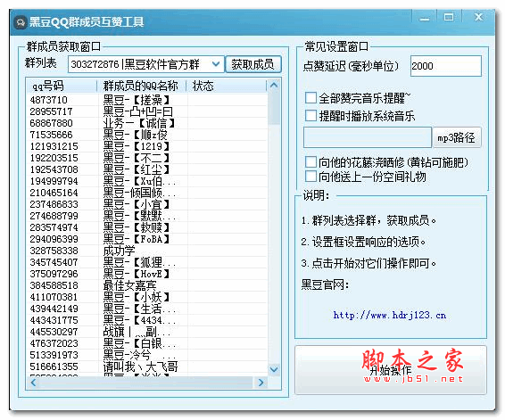Toggle 向他送上一份空间礼物 checkbox
Image resolution: width=505 pixels, height=420 pixels.
pos(310,177)
